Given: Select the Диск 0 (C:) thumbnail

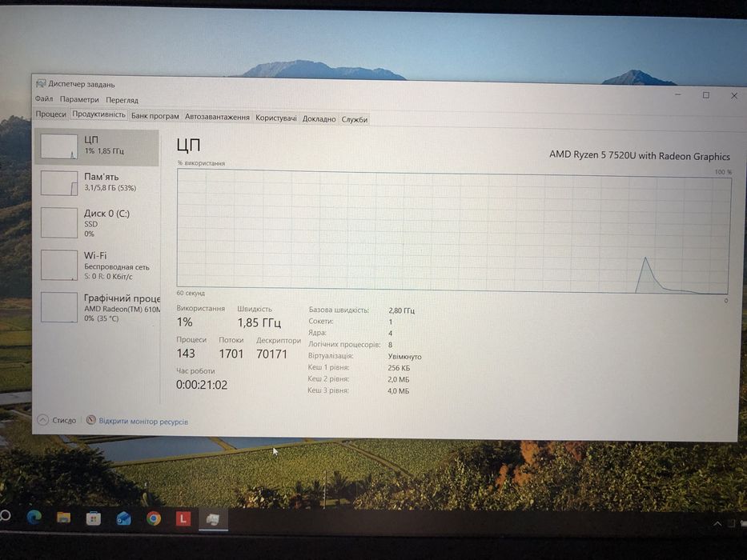Looking at the screenshot, I should 59,222.
